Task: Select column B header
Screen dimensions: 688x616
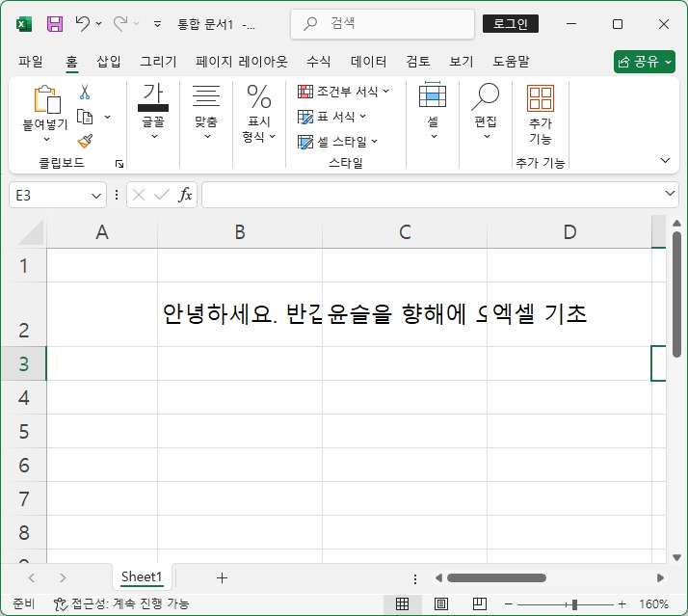Action: click(240, 231)
